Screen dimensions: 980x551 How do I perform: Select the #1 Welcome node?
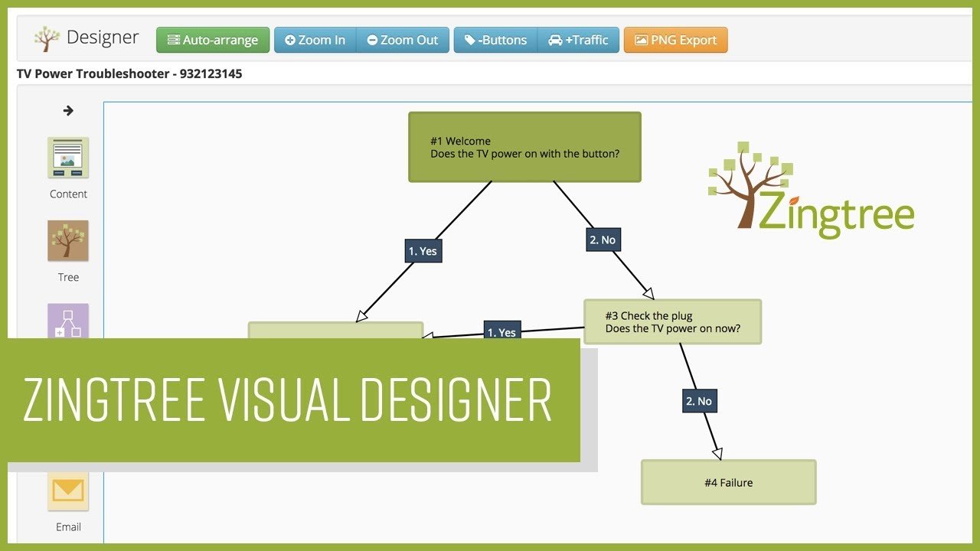pyautogui.click(x=524, y=147)
